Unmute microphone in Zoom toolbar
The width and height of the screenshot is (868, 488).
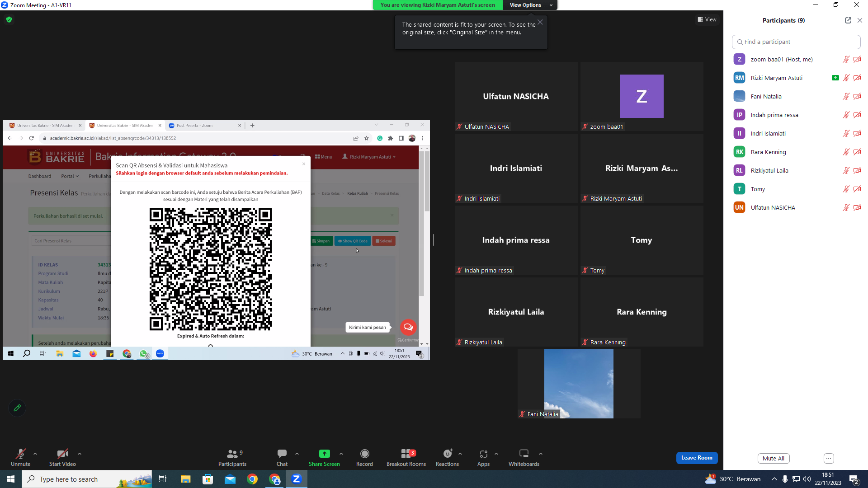point(20,457)
